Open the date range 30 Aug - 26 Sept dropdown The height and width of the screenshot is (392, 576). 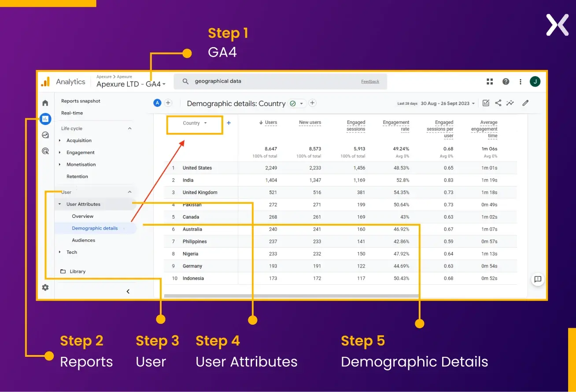tap(448, 103)
